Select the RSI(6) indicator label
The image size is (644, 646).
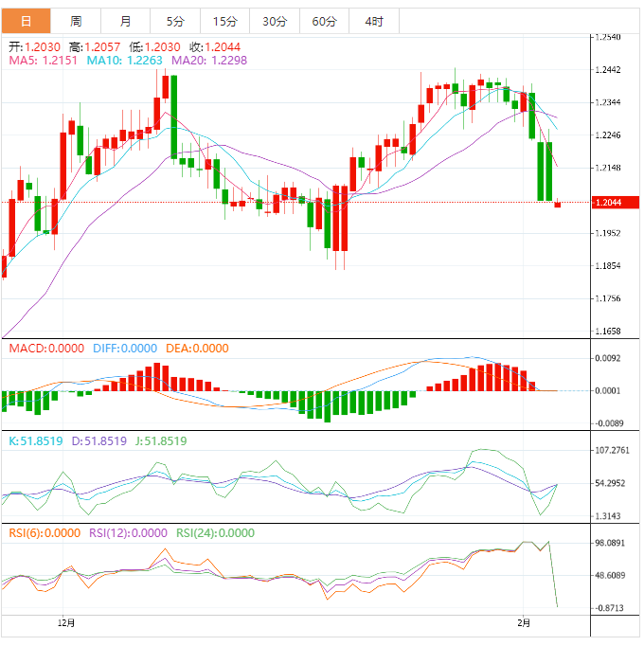pyautogui.click(x=45, y=532)
